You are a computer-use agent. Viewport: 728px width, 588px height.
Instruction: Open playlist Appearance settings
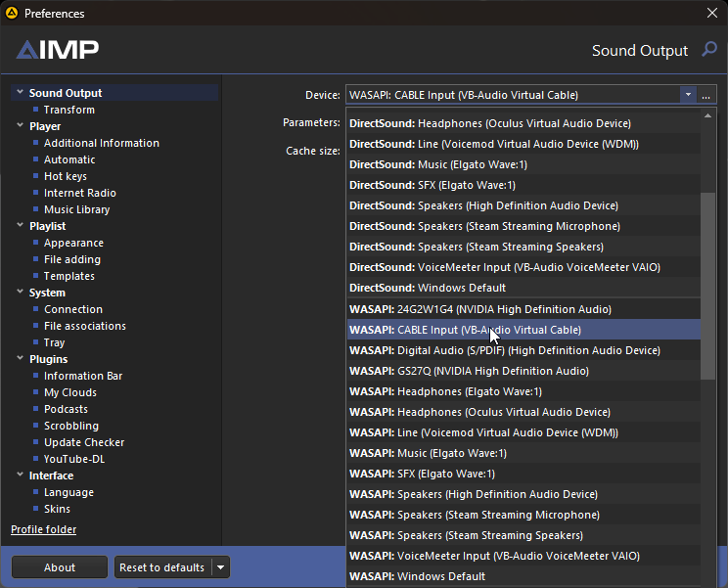[x=73, y=243]
